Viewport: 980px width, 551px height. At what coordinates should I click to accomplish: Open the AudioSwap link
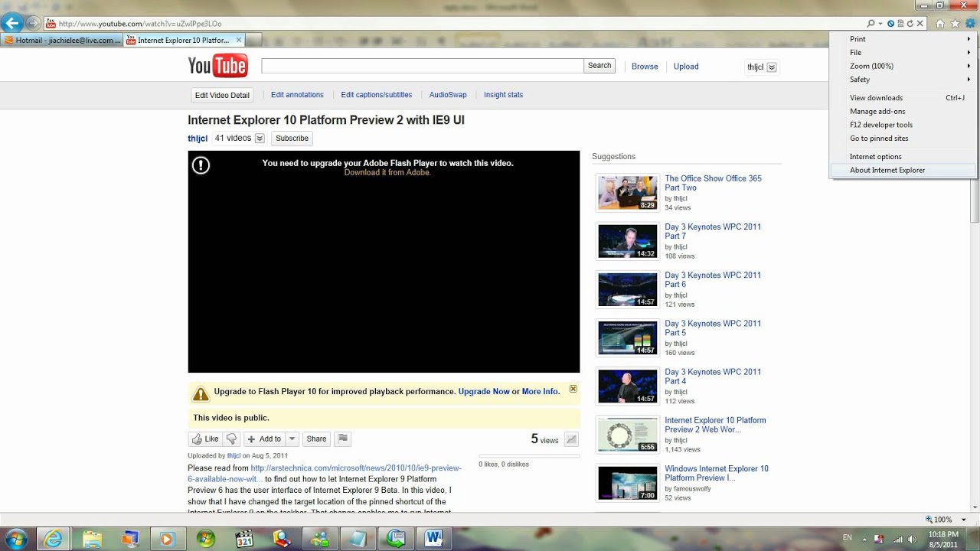click(x=448, y=95)
